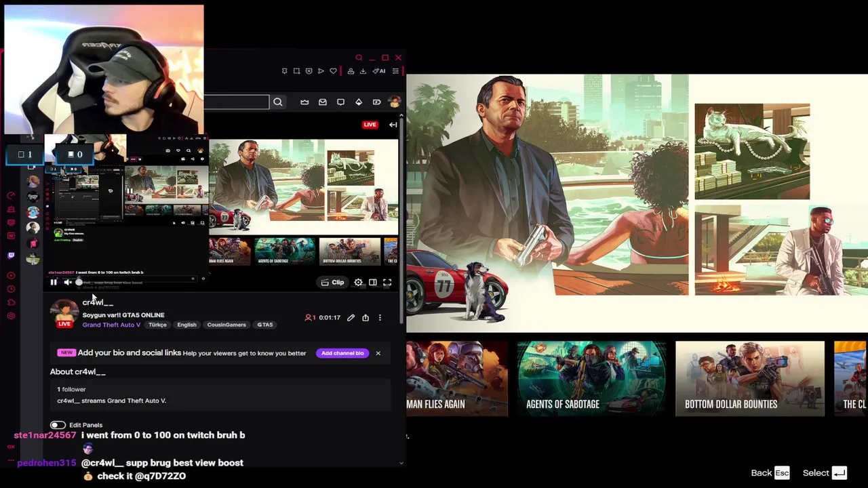The height and width of the screenshot is (488, 868).
Task: Open the Aria AI assistant button
Action: click(379, 71)
